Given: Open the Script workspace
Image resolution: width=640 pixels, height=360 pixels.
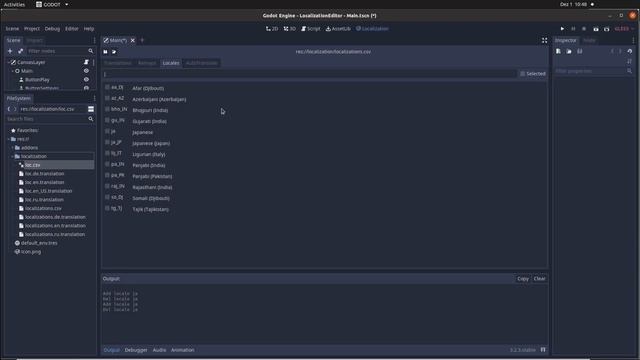Looking at the screenshot, I should [x=311, y=29].
